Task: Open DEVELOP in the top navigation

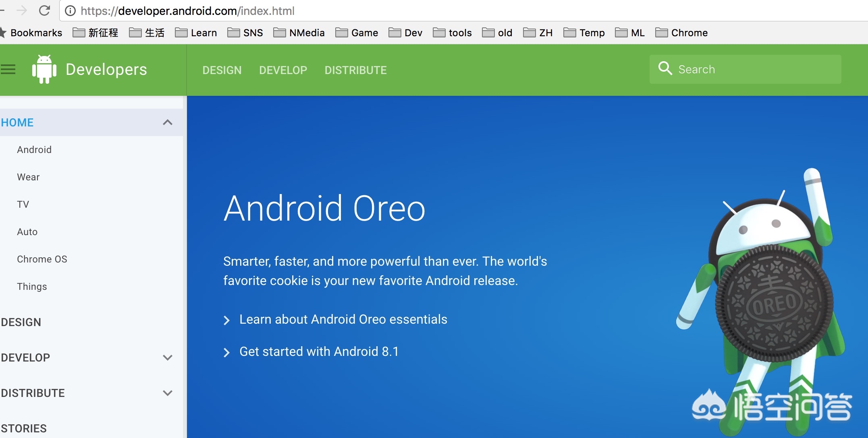Action: [x=283, y=70]
